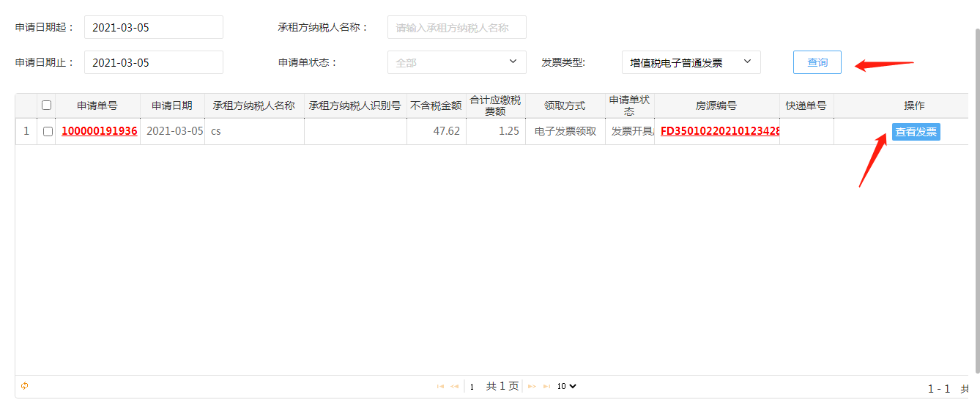This screenshot has height=419, width=980.
Task: Click the 1.25 tax amount cell
Action: (x=496, y=131)
